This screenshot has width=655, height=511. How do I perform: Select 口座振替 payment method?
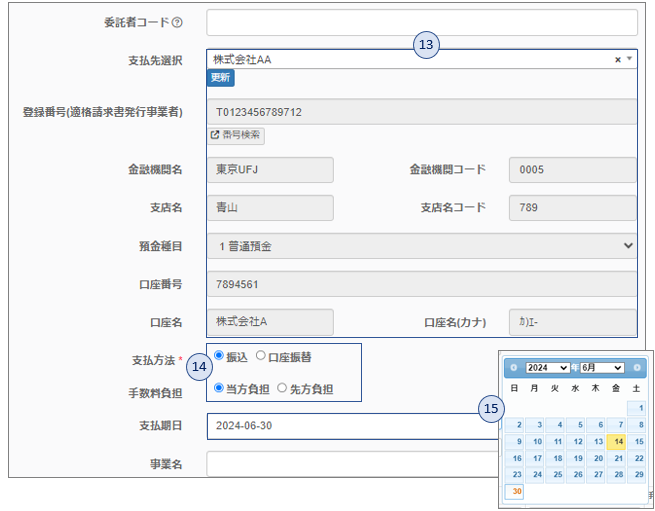click(x=261, y=356)
